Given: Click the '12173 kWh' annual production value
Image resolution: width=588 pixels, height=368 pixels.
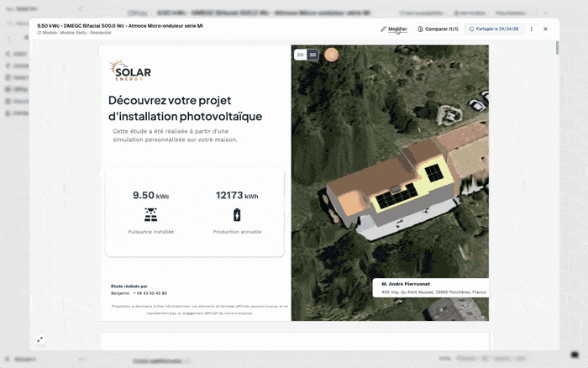Looking at the screenshot, I should 237,196.
